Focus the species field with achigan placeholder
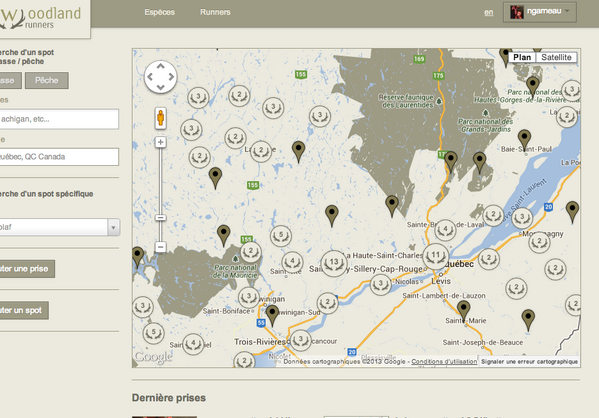This screenshot has height=418, width=599. (x=58, y=119)
